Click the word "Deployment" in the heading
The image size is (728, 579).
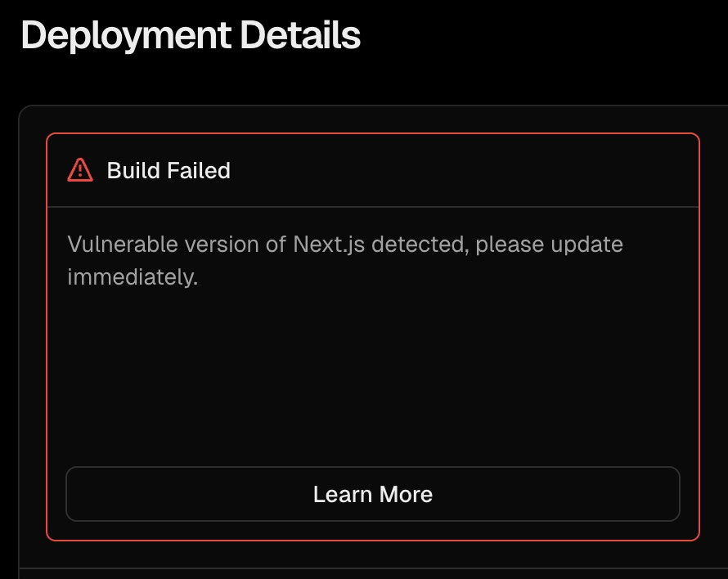125,36
